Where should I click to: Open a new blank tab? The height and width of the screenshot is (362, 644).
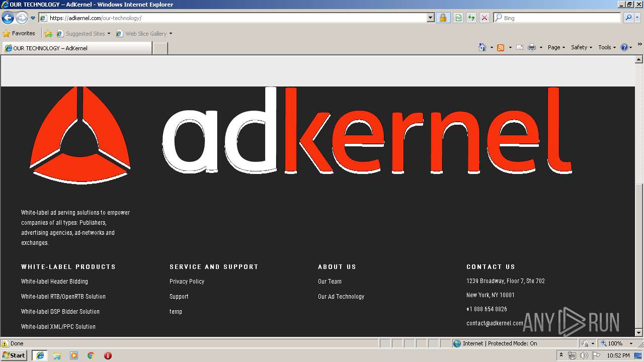pyautogui.click(x=160, y=48)
